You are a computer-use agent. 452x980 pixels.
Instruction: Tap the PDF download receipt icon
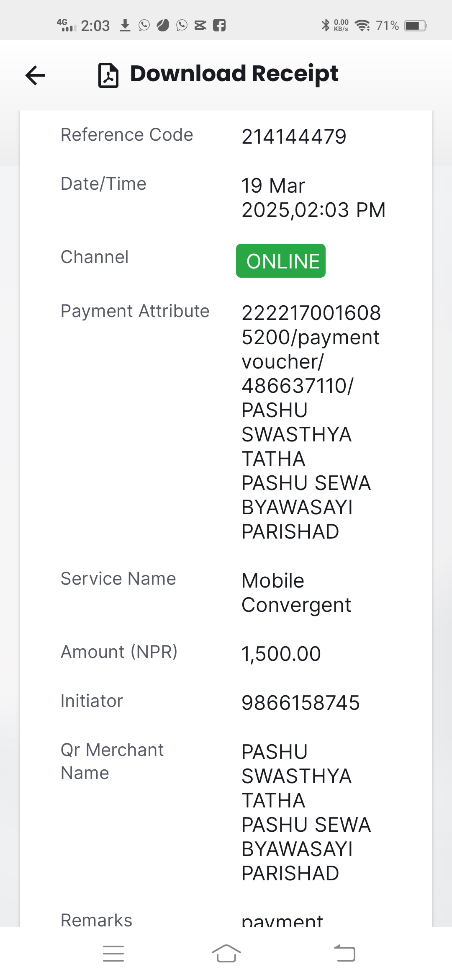(x=108, y=75)
